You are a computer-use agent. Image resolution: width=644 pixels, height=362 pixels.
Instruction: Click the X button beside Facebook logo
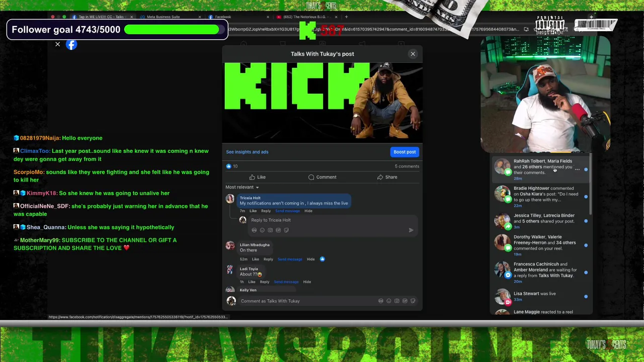(57, 45)
